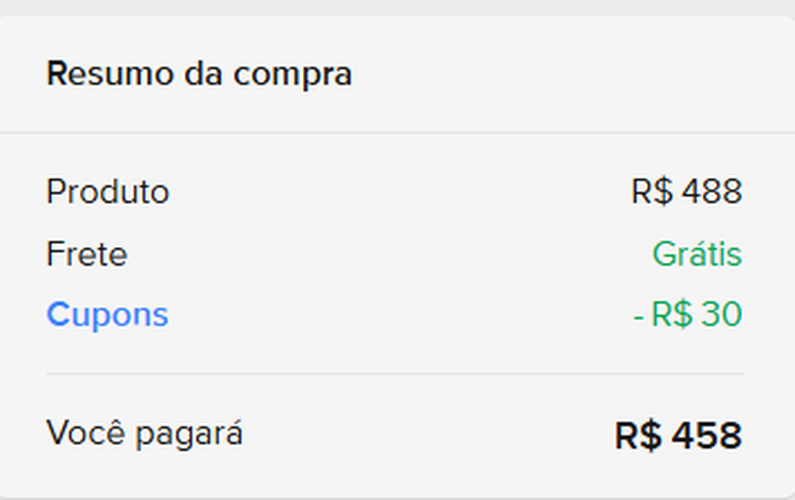This screenshot has height=500, width=795.
Task: Click the darker gray strip above the card
Action: pos(397,6)
